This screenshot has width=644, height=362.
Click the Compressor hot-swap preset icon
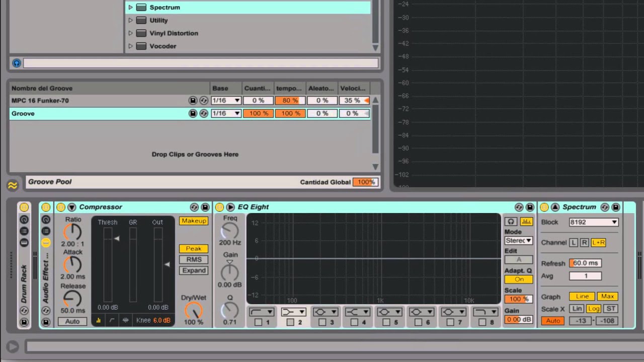click(194, 207)
